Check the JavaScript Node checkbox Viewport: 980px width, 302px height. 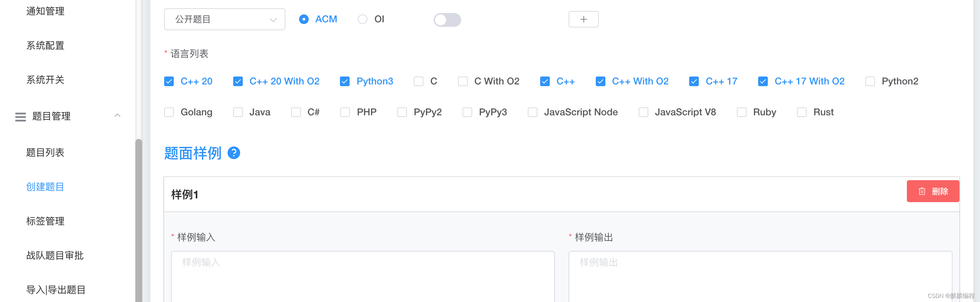coord(532,112)
